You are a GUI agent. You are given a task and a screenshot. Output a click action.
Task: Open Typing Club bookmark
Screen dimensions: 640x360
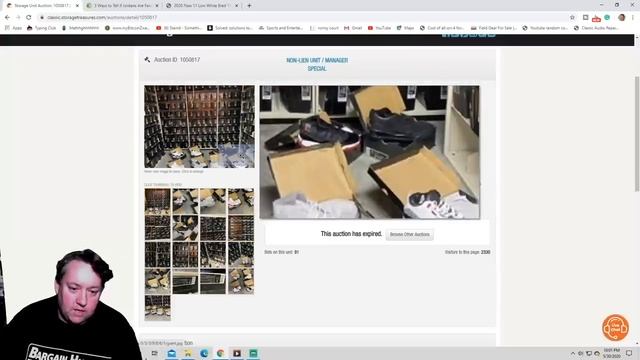click(41, 28)
